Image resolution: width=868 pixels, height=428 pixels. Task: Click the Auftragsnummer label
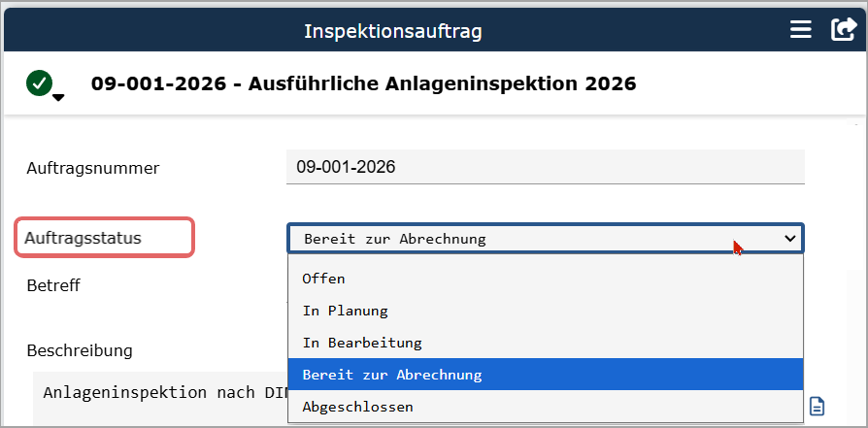click(x=93, y=168)
